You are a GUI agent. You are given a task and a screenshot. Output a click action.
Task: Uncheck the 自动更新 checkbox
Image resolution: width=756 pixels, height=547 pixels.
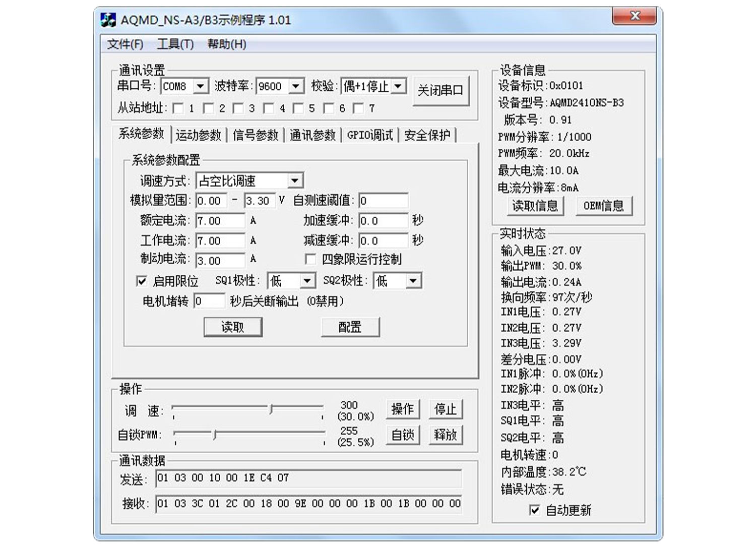534,510
